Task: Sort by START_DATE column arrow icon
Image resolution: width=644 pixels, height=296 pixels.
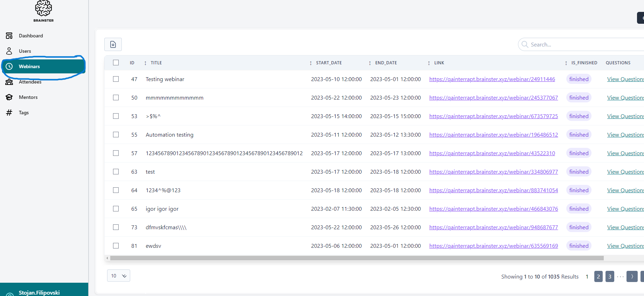Action: tap(310, 63)
